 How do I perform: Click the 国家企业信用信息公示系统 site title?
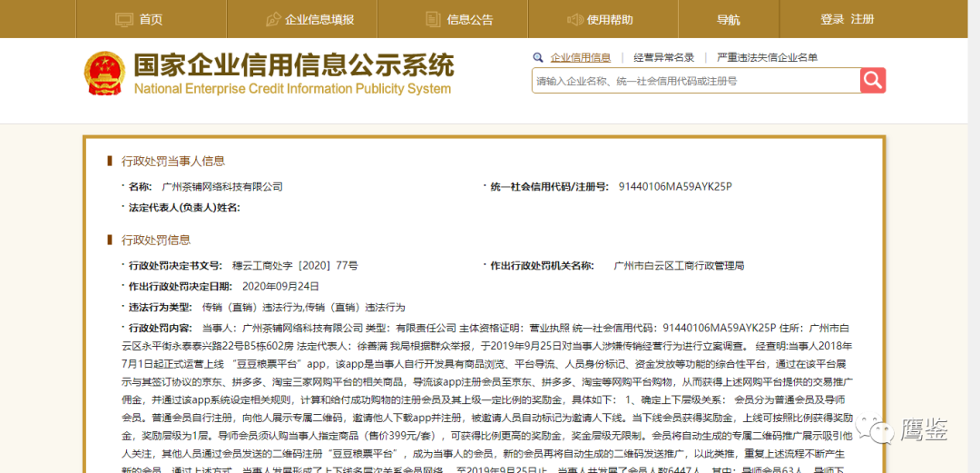click(293, 66)
